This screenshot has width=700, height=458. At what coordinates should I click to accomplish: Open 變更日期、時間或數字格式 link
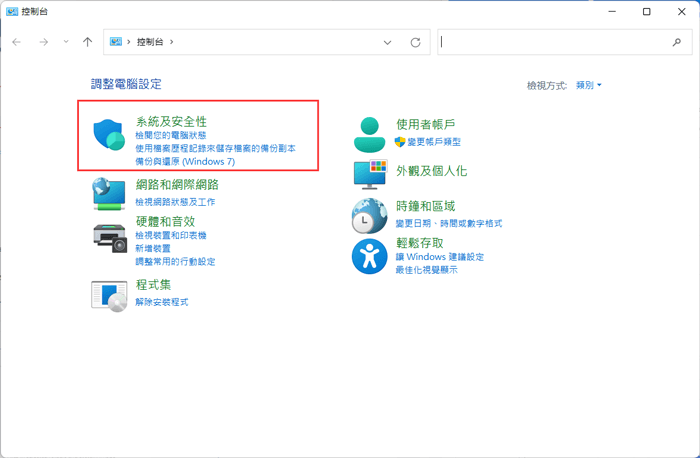(449, 223)
